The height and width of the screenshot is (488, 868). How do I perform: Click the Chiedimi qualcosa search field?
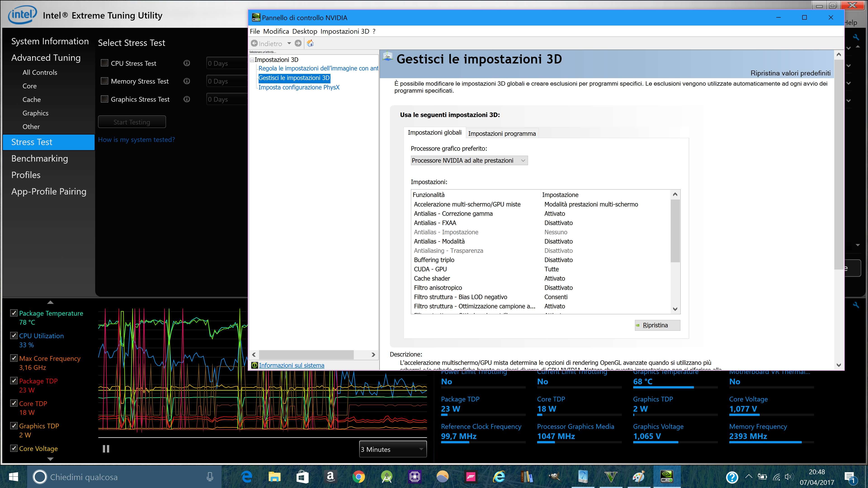[x=125, y=477]
